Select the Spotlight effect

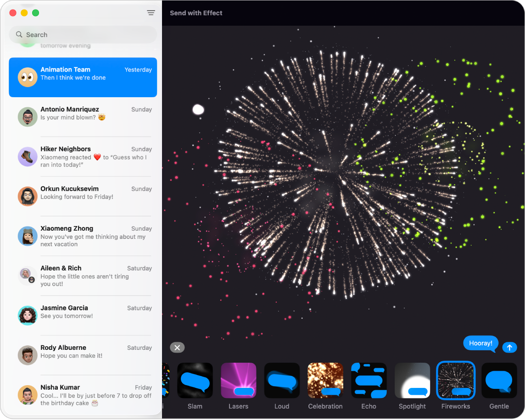coord(412,381)
